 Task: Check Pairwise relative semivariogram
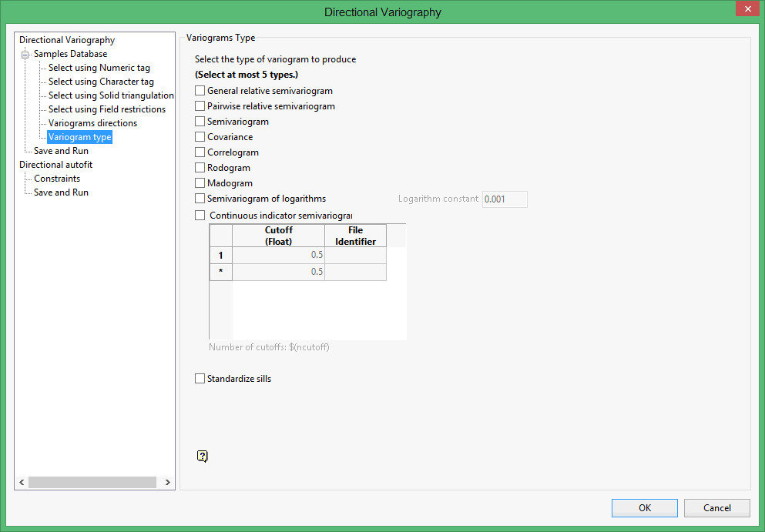(x=200, y=105)
